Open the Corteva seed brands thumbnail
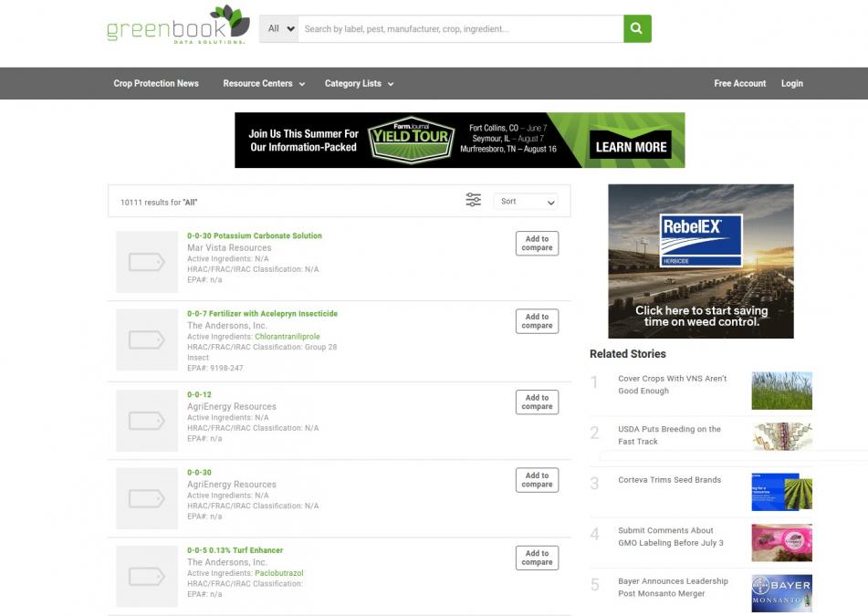 pyautogui.click(x=781, y=492)
